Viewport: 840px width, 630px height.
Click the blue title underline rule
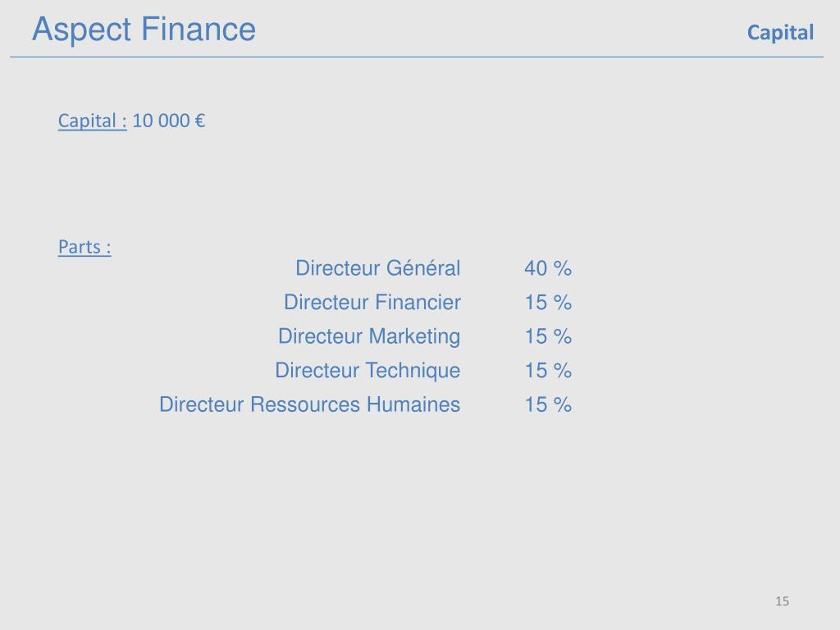(x=416, y=57)
